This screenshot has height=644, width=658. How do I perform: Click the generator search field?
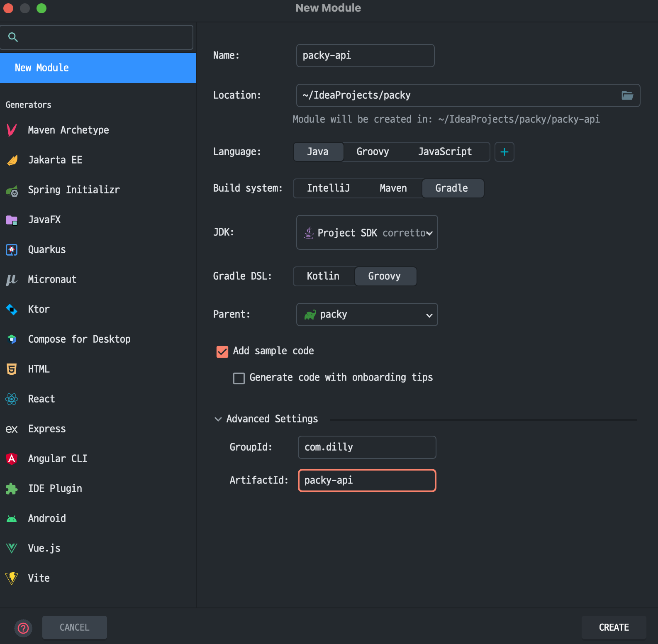click(97, 37)
